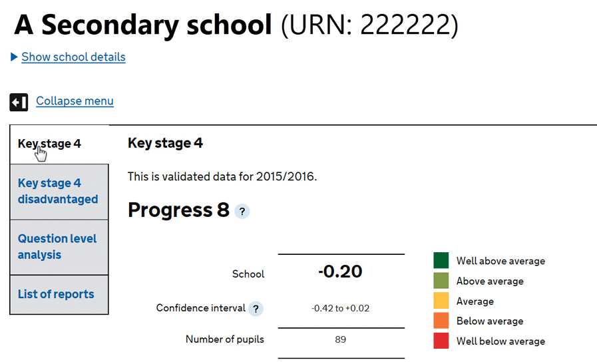Viewport: 597px width, 364px height.
Task: Click the Below average orange swatch
Action: pos(441,321)
